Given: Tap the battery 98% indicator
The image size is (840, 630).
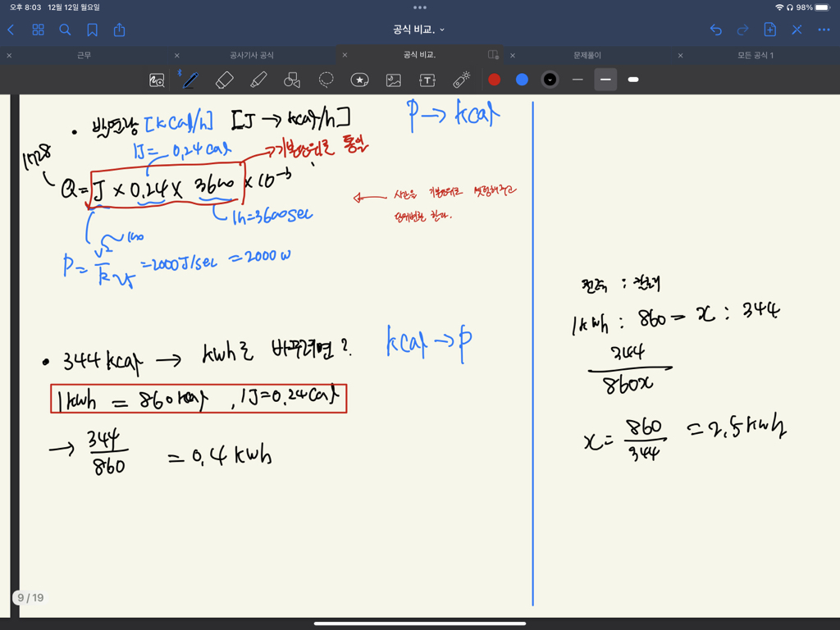Looking at the screenshot, I should (x=813, y=7).
